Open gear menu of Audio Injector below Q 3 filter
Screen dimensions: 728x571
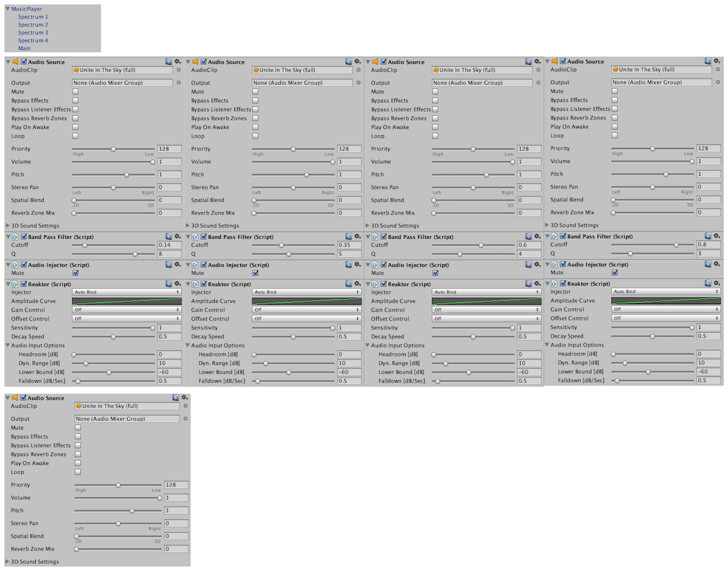tap(716, 264)
